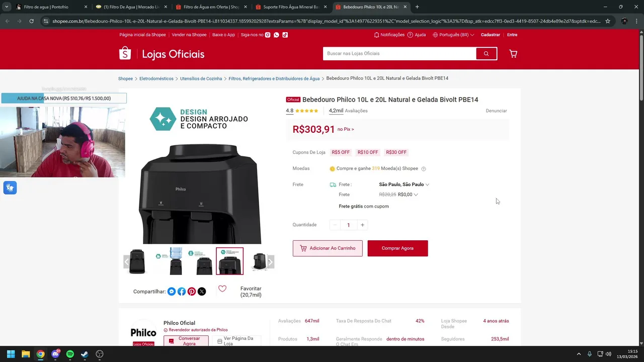
Task: Click the Buscar nas Lojas Oficiais search box
Action: [x=399, y=53]
